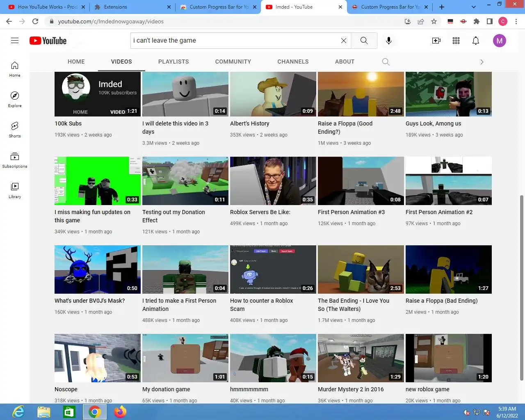
Task: Click the muted volume tray icon
Action: [x=467, y=412]
